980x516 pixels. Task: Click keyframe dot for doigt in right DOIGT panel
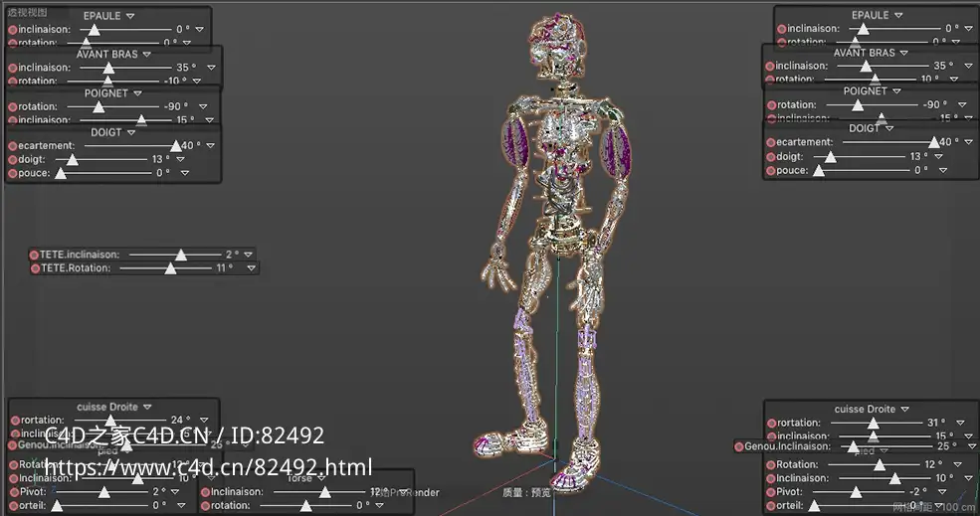[771, 157]
